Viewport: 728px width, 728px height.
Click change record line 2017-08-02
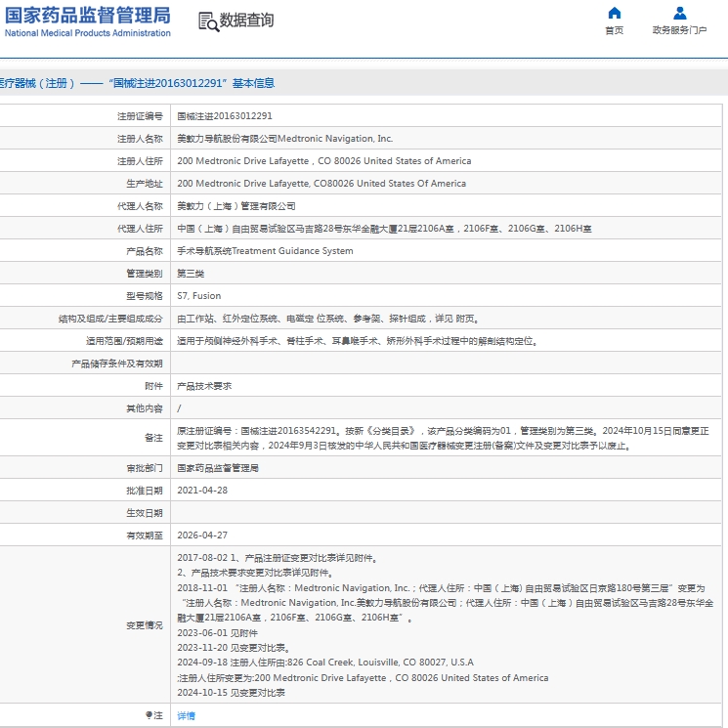pos(277,558)
